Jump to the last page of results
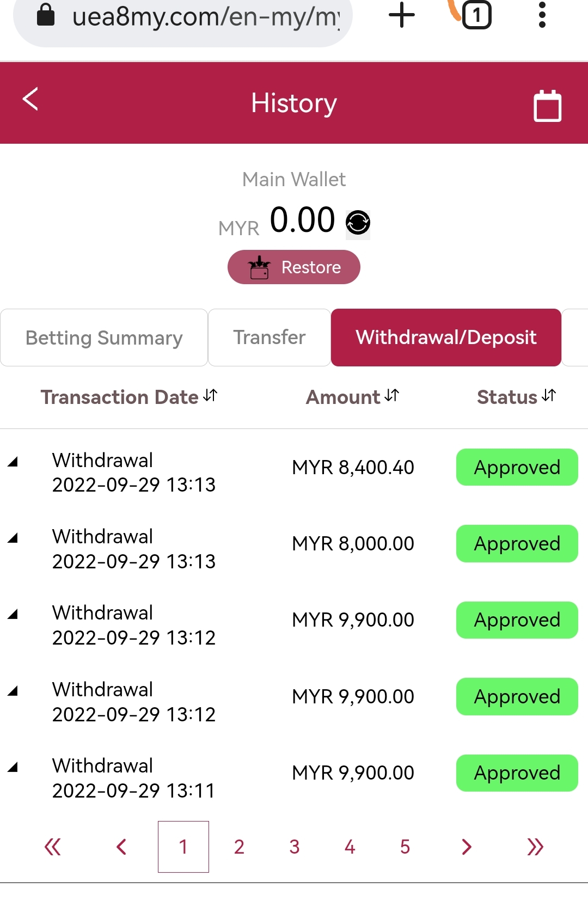The image size is (588, 901). click(535, 847)
